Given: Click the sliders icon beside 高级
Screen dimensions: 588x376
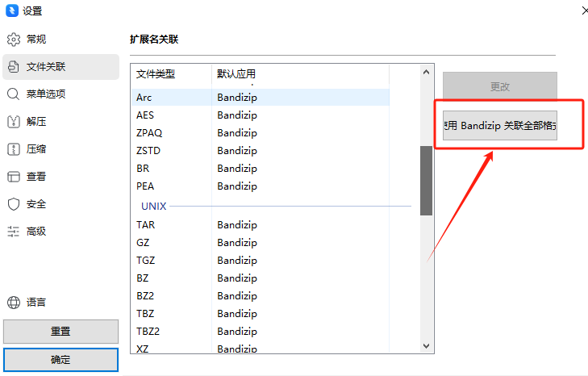Looking at the screenshot, I should click(x=14, y=231).
